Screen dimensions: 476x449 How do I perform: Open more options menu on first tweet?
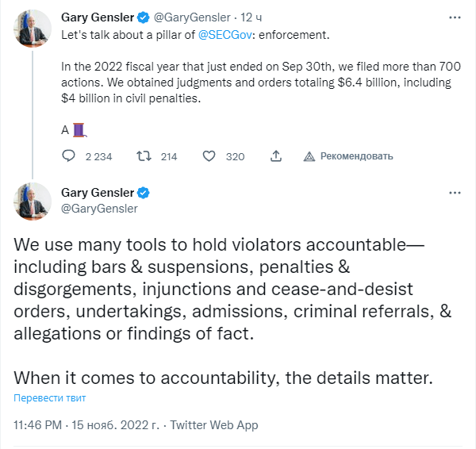(x=454, y=16)
